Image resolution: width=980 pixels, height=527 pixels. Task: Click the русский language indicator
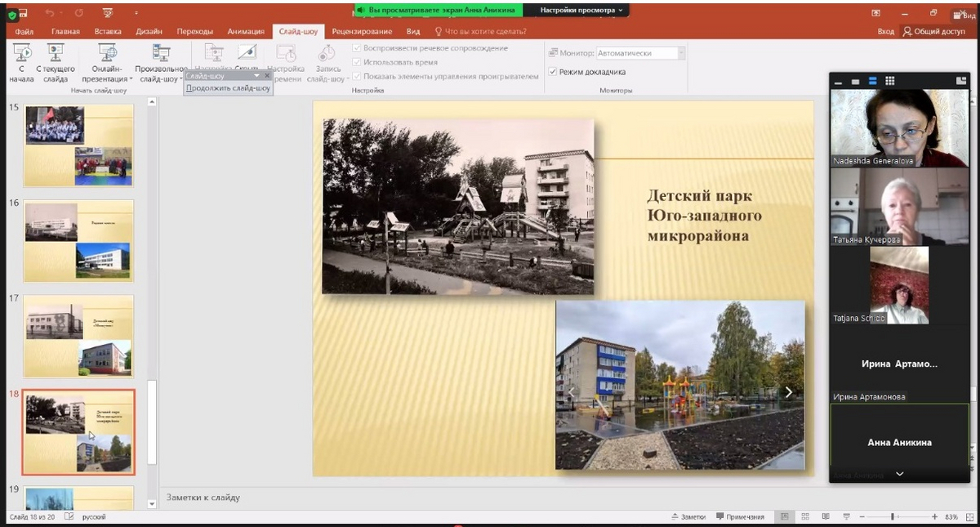pos(94,516)
